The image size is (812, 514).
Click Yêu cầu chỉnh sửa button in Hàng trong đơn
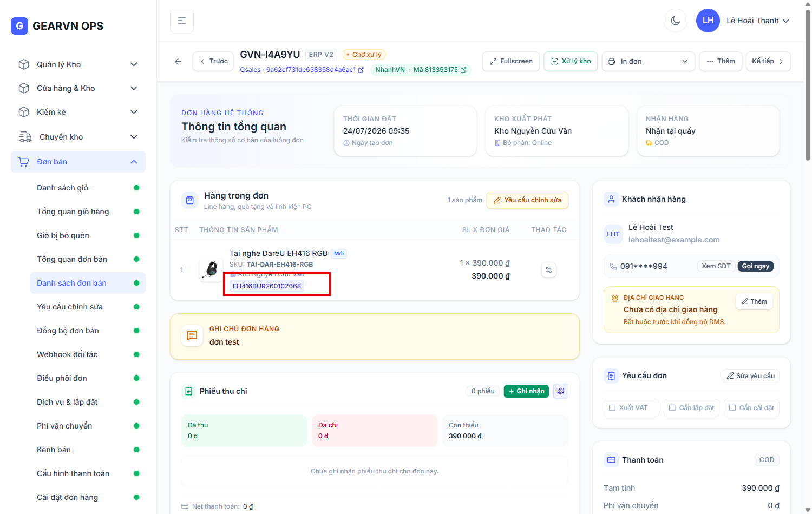coord(527,200)
